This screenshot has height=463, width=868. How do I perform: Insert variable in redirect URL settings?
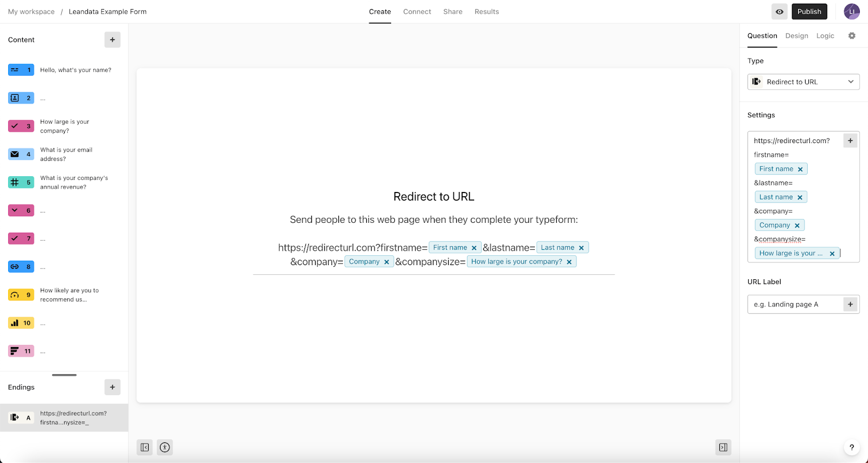(x=850, y=140)
